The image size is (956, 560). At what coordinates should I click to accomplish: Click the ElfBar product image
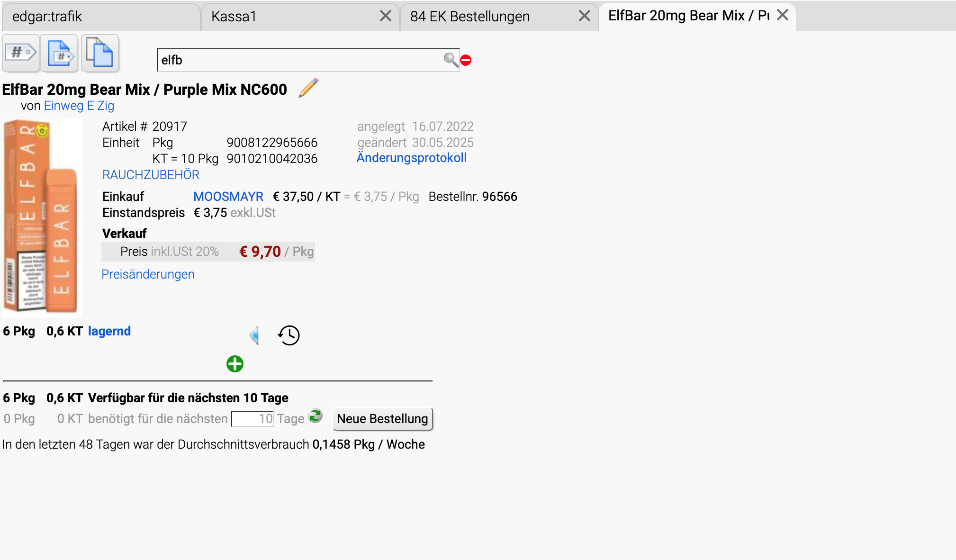pyautogui.click(x=42, y=217)
